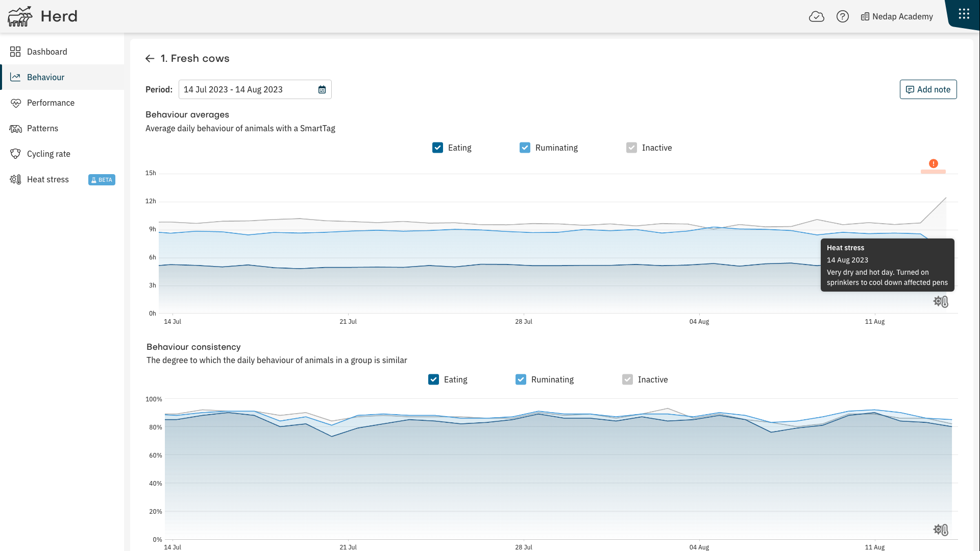980x551 pixels.
Task: Toggle Inactive in Behaviour consistency
Action: [x=627, y=379]
